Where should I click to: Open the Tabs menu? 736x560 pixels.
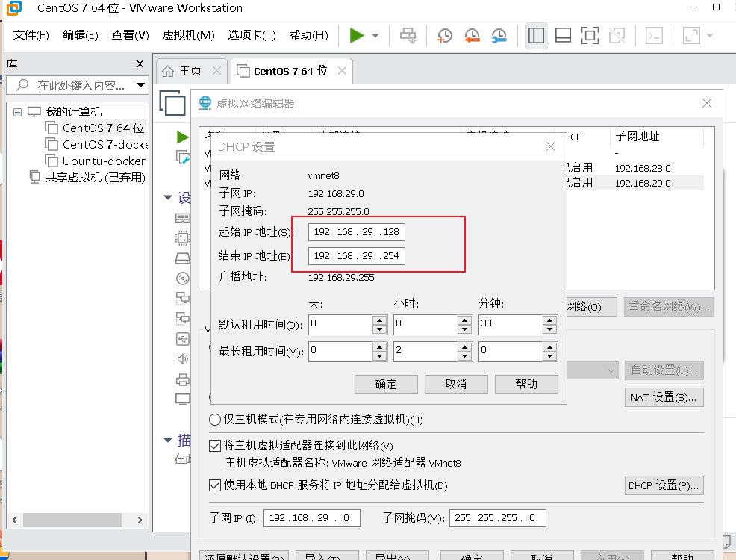click(252, 35)
